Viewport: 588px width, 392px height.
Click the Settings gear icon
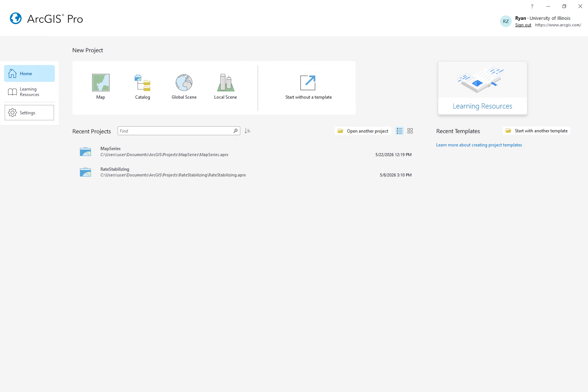(12, 112)
